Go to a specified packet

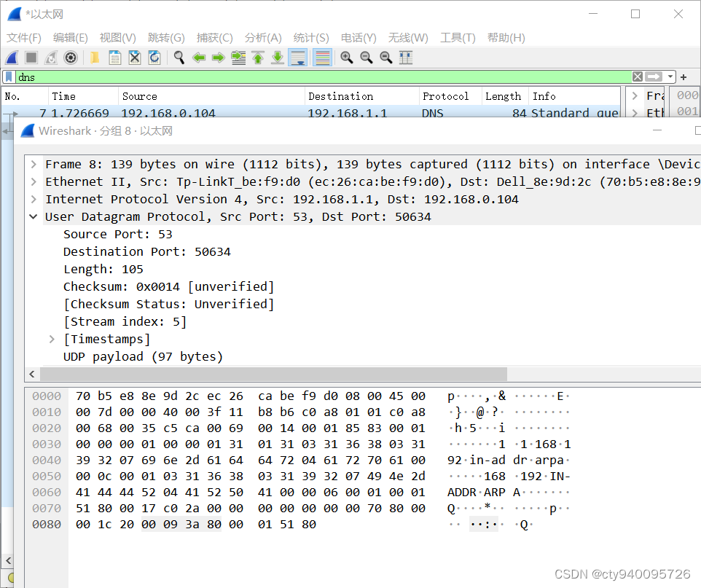238,58
